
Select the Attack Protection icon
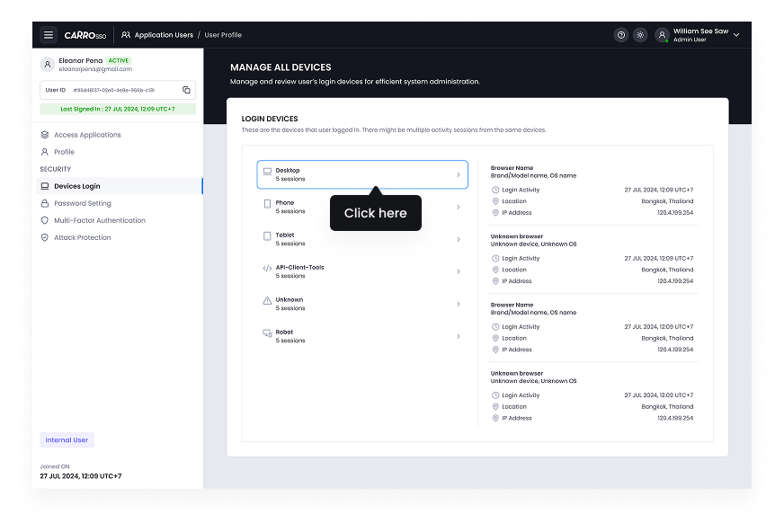pos(45,237)
